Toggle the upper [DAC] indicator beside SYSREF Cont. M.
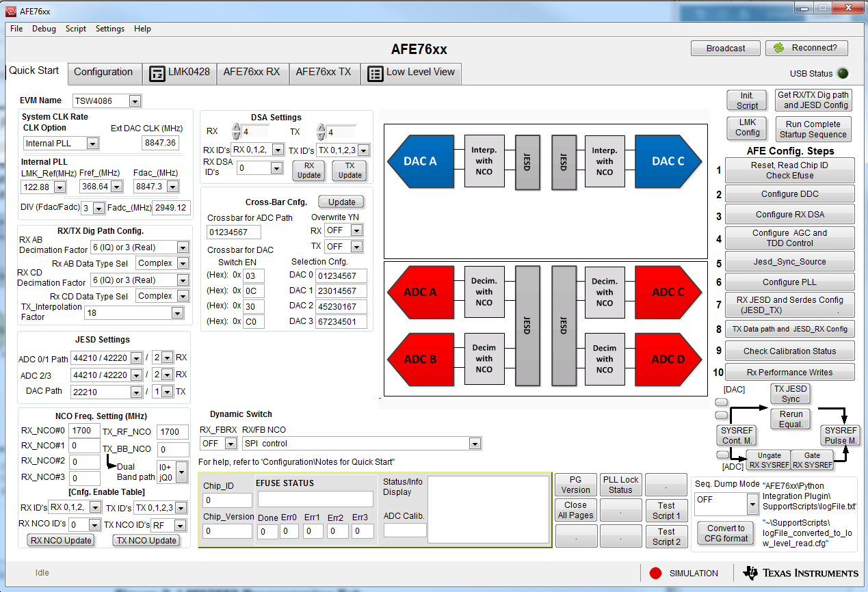The width and height of the screenshot is (868, 592). (721, 402)
